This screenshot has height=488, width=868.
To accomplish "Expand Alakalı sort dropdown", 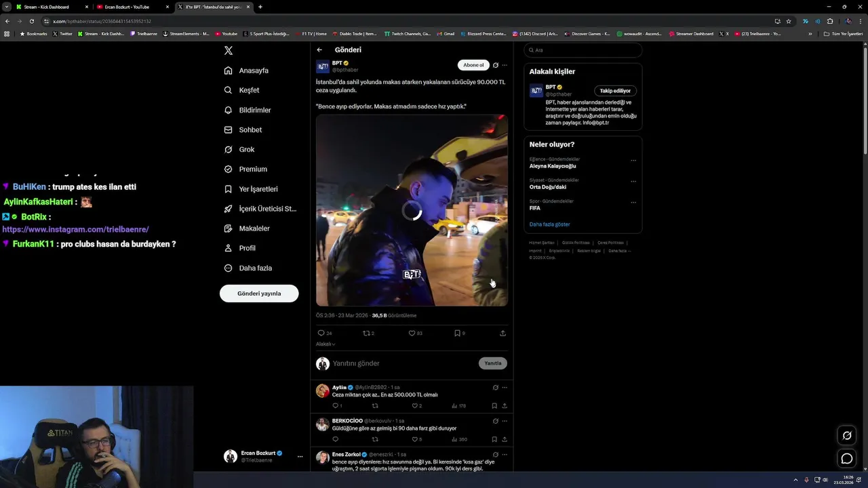I will (325, 344).
